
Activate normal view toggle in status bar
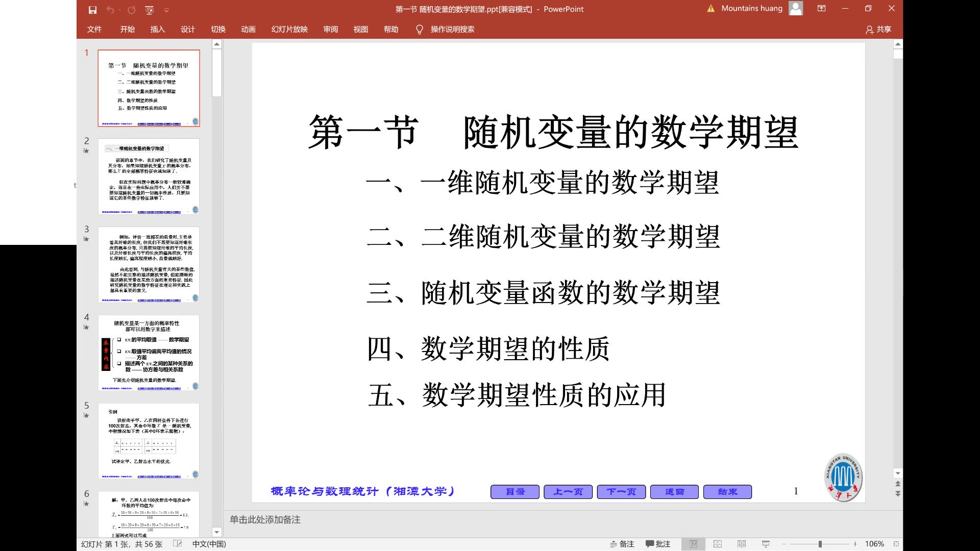coord(693,544)
